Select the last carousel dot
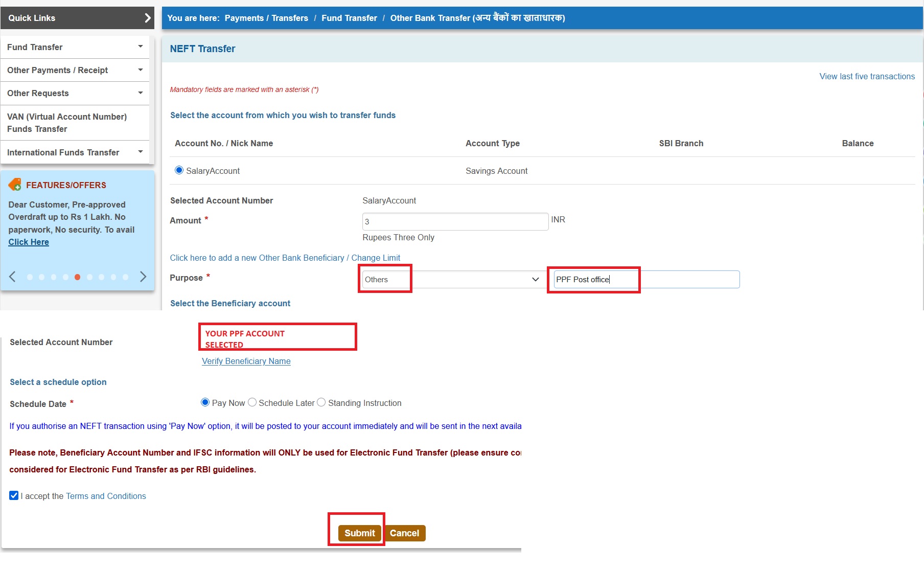Viewport: 924px width, 568px height. click(x=125, y=277)
